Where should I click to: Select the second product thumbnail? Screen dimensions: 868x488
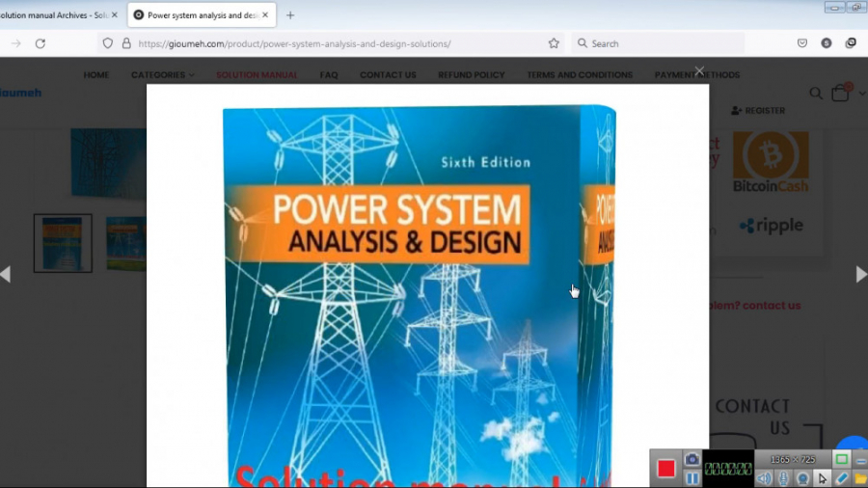[x=126, y=243]
